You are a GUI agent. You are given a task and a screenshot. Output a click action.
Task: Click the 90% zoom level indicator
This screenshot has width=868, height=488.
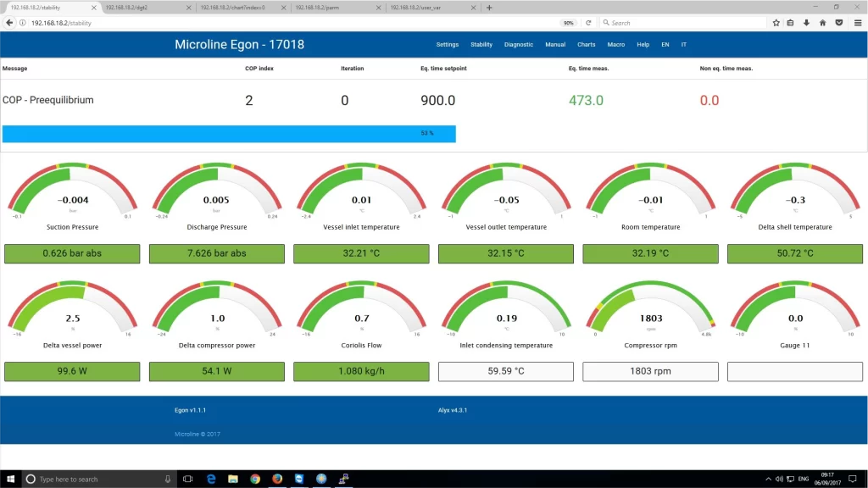pos(568,23)
